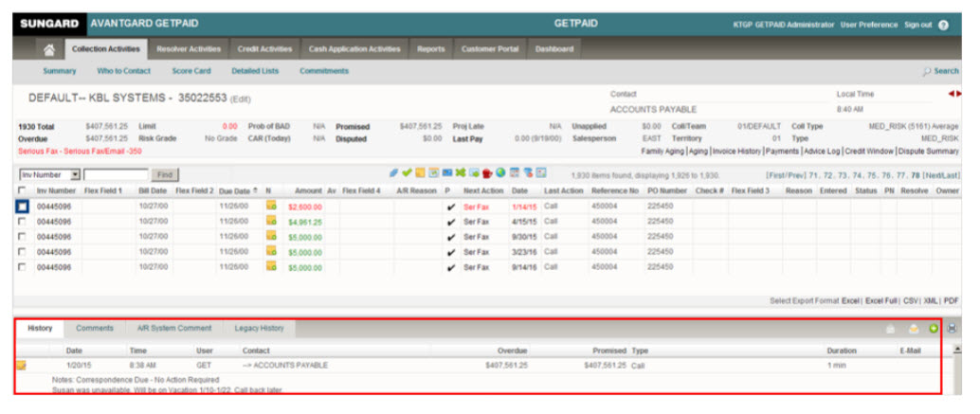Click the blue eraser icon in toolbar
This screenshot has width=980, height=414.
[393, 173]
